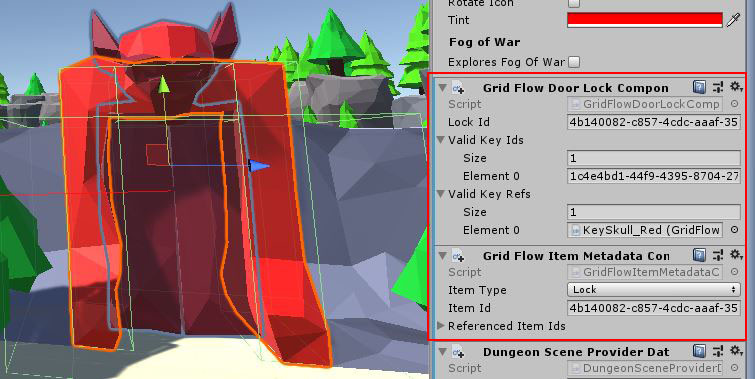Image resolution: width=755 pixels, height=379 pixels.
Task: Tick the Rotate Icon checkbox
Action: point(573,3)
